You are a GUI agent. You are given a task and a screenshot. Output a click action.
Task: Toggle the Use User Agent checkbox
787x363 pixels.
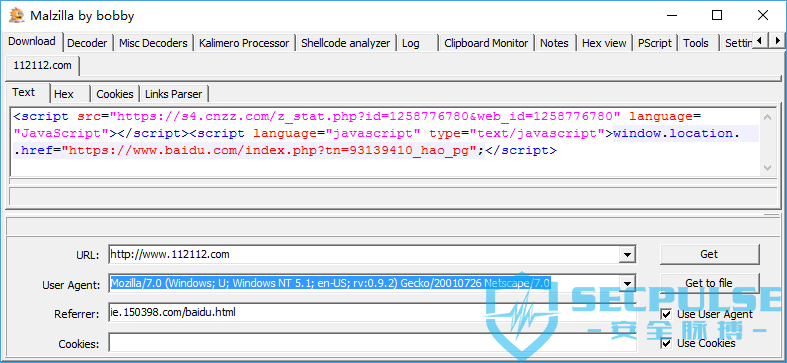click(x=666, y=314)
